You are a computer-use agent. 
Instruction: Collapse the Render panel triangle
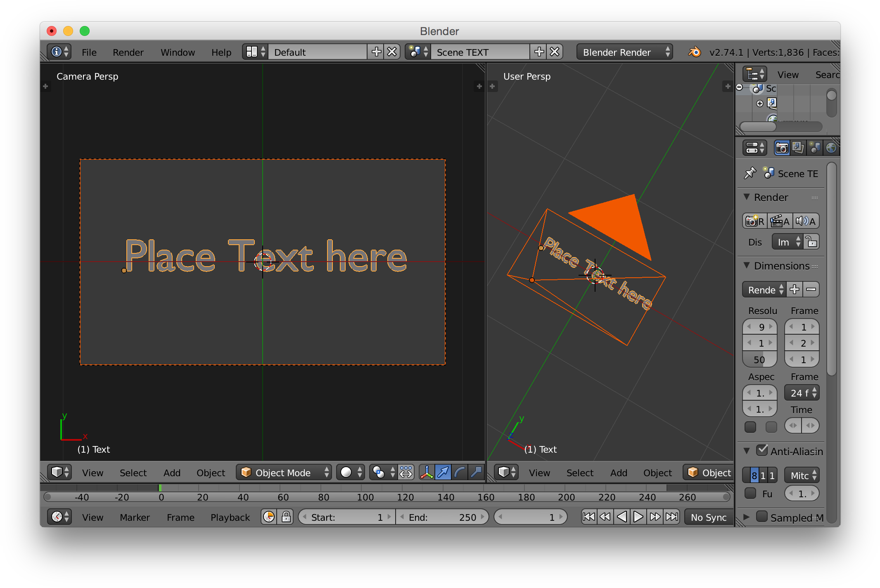click(x=747, y=197)
